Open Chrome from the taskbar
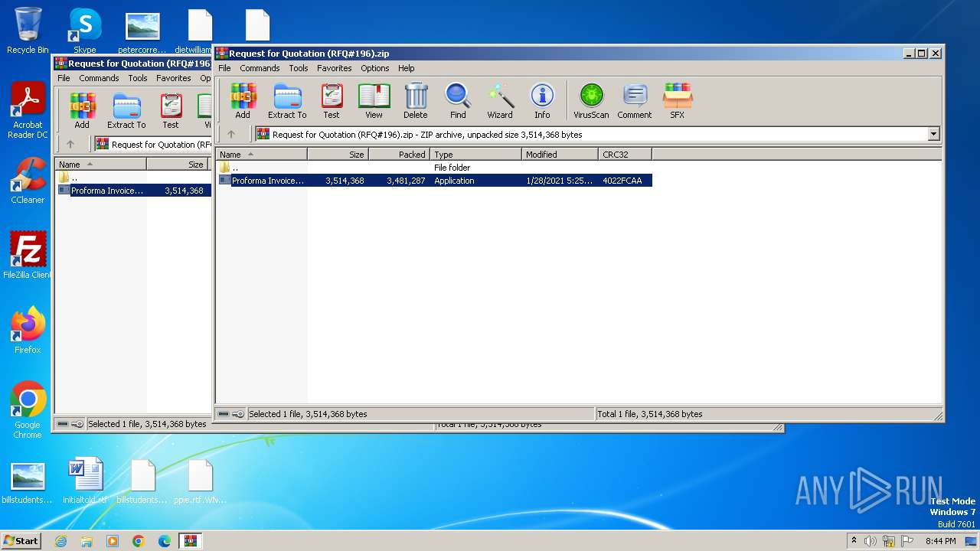The image size is (980, 551). [139, 541]
